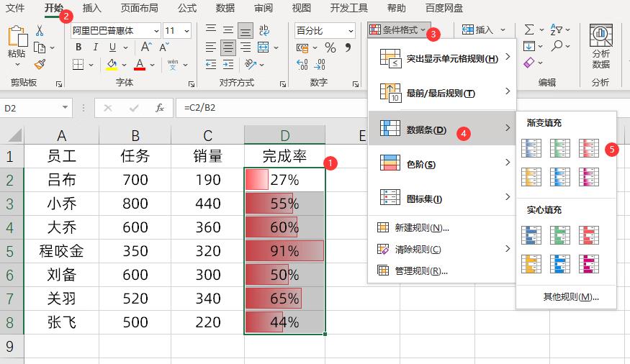Toggle Bold formatting

click(x=78, y=47)
